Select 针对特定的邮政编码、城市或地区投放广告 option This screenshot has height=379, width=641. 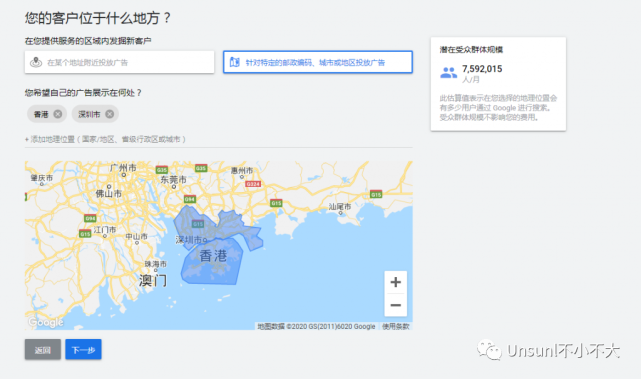318,62
